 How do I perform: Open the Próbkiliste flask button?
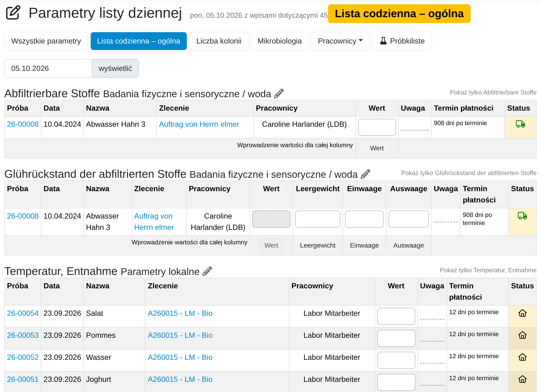coord(402,41)
